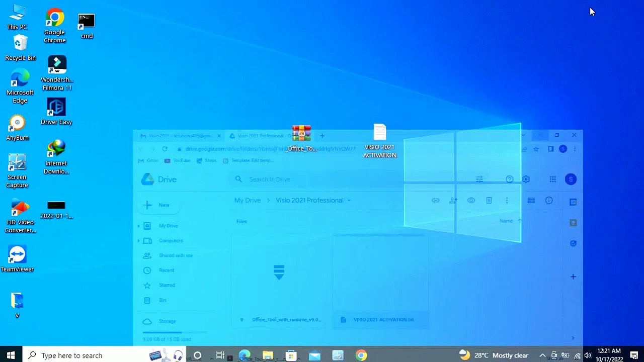Reload the Google Drive page

point(165,149)
